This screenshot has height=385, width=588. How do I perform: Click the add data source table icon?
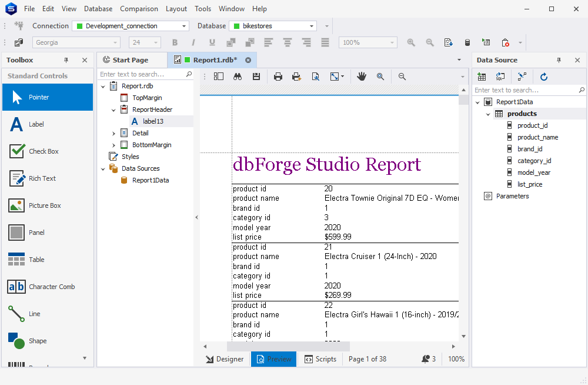tap(482, 77)
